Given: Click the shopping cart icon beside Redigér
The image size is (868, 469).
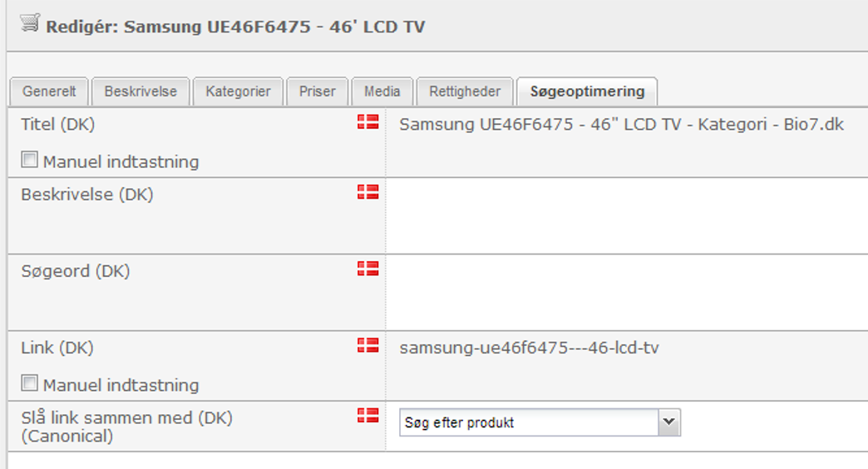Looking at the screenshot, I should 30,23.
